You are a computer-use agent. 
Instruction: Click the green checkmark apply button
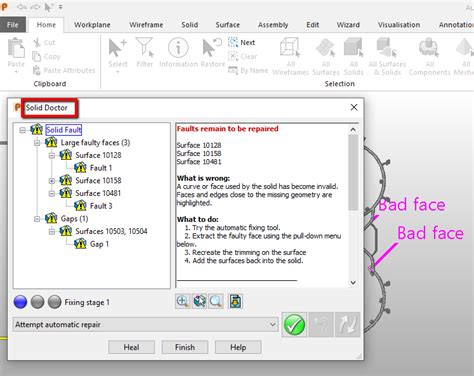pos(294,325)
